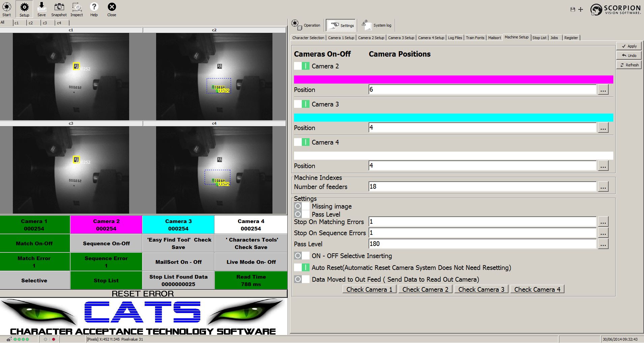This screenshot has height=343, width=644.
Task: Open ellipsis button for Pass Level value
Action: [x=603, y=244]
